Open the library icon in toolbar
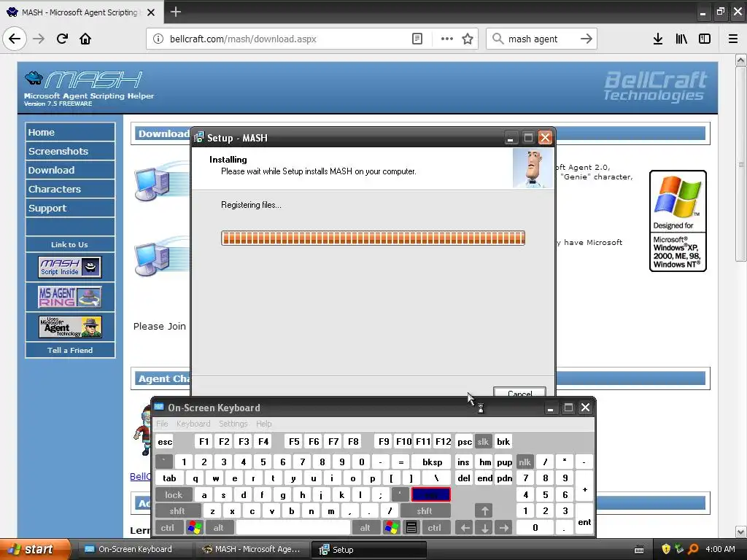The width and height of the screenshot is (747, 560). (x=681, y=39)
